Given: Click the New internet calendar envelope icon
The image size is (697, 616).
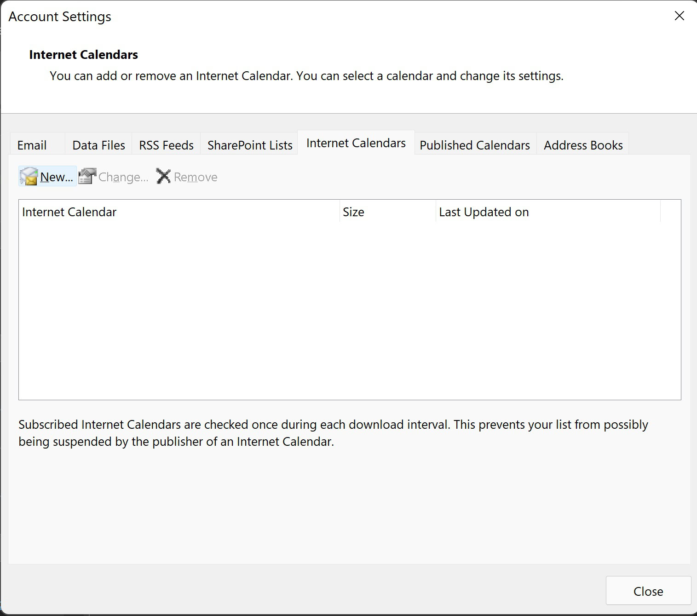Looking at the screenshot, I should (29, 177).
